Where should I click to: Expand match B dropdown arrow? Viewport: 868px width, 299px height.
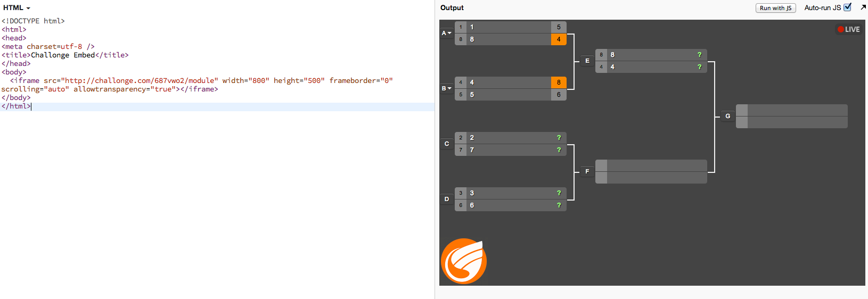point(449,88)
